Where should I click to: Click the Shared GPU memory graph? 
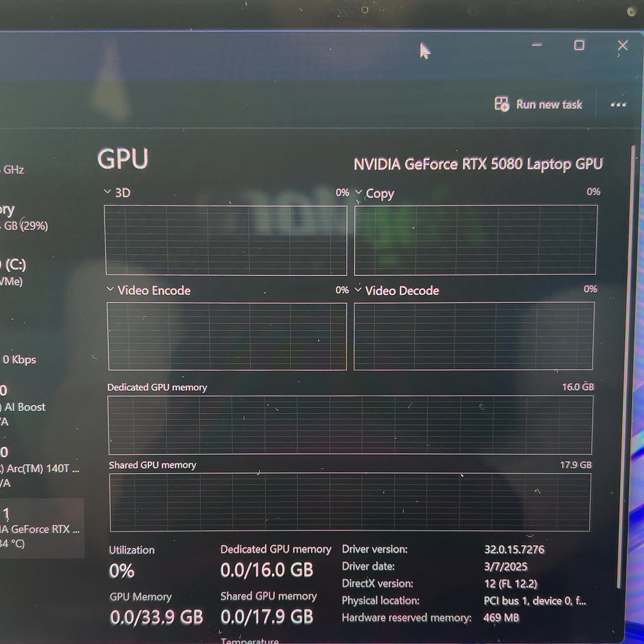pyautogui.click(x=350, y=502)
